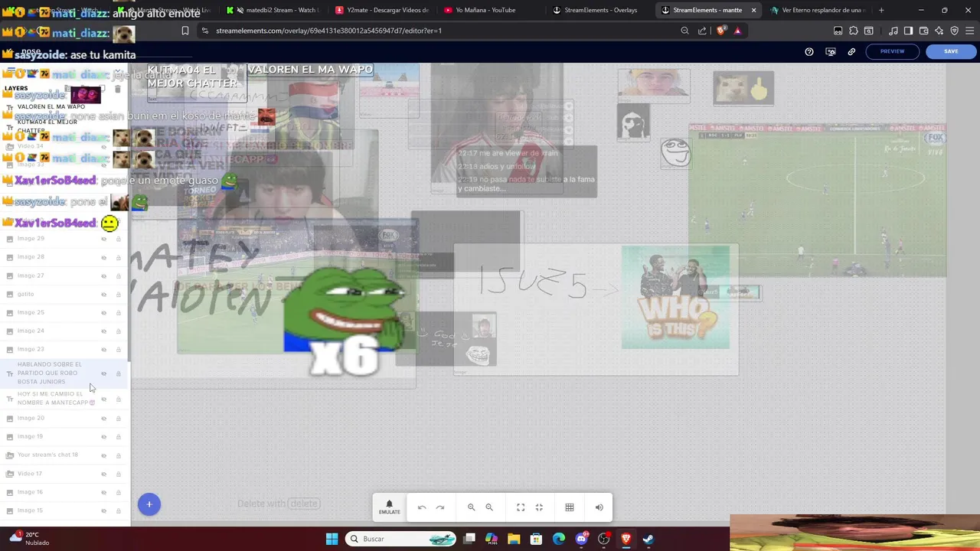980x551 pixels.
Task: Open the help question mark icon
Action: [809, 51]
